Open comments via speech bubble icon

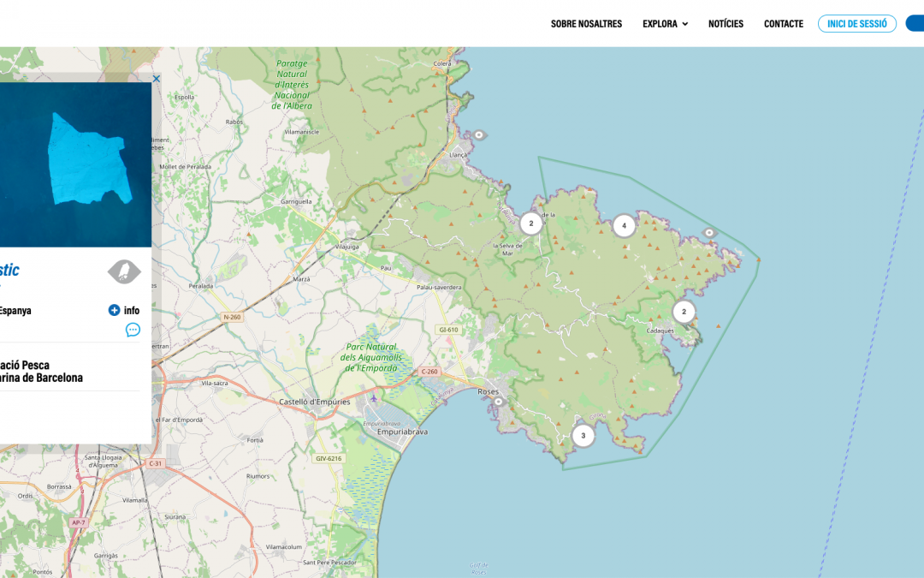pyautogui.click(x=133, y=330)
